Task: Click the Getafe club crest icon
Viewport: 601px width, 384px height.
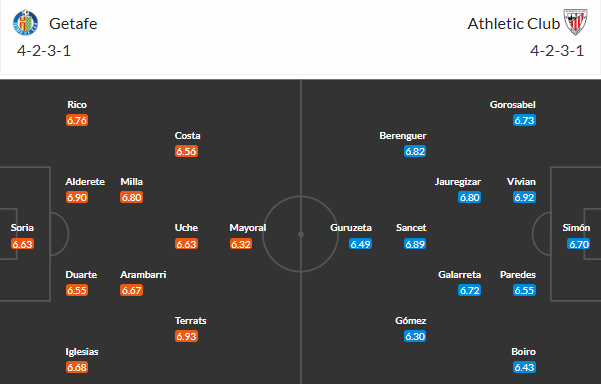Action: coord(26,23)
